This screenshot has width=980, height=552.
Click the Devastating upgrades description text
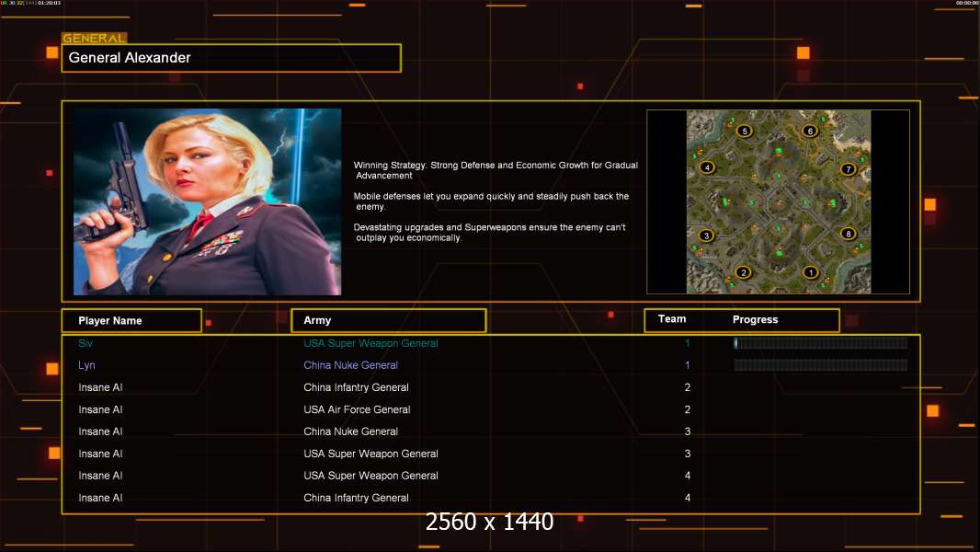(x=489, y=233)
